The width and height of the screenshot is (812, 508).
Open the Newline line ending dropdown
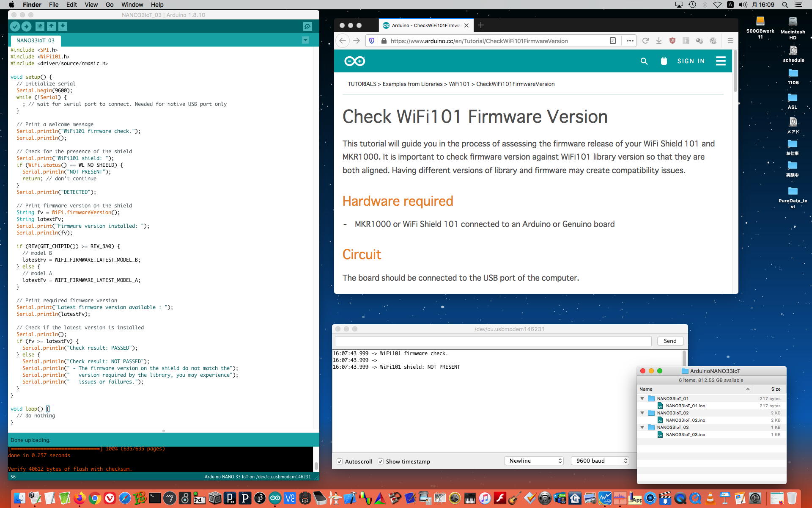(x=534, y=461)
